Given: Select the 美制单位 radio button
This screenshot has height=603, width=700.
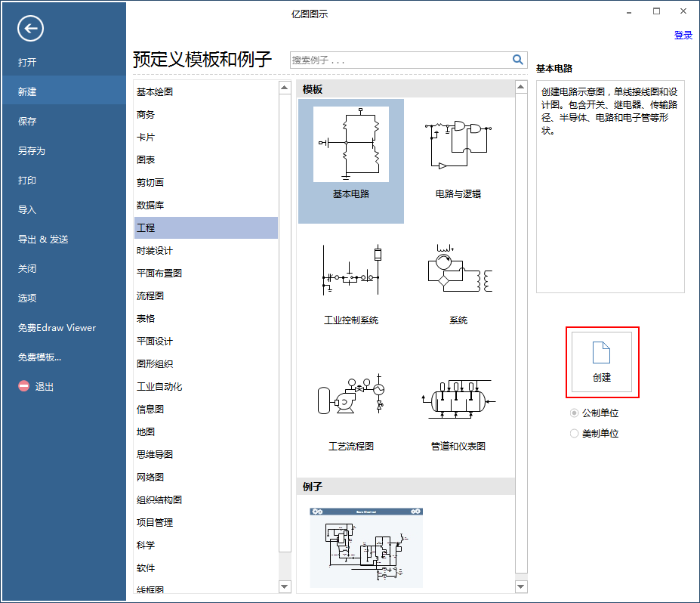Looking at the screenshot, I should [x=575, y=433].
